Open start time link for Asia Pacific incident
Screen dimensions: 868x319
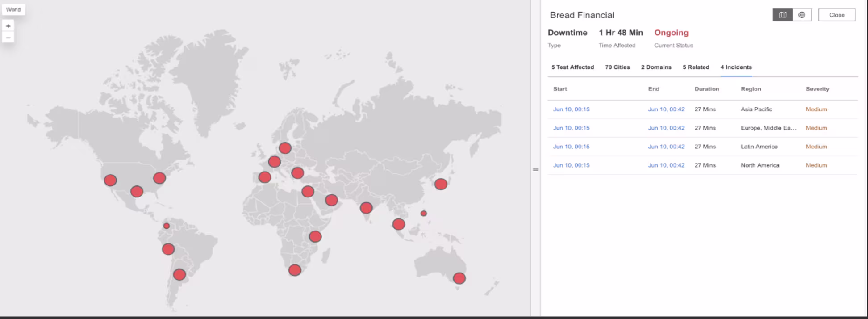click(571, 109)
